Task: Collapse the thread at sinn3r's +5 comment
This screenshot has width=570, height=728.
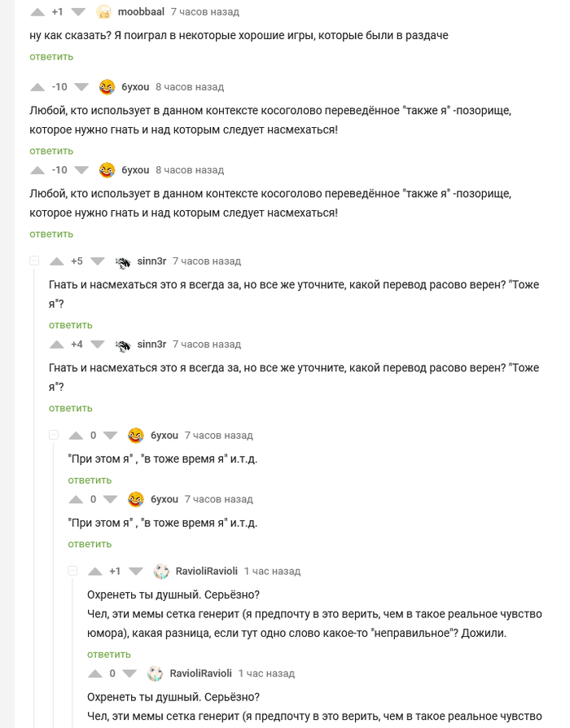Action: point(34,261)
